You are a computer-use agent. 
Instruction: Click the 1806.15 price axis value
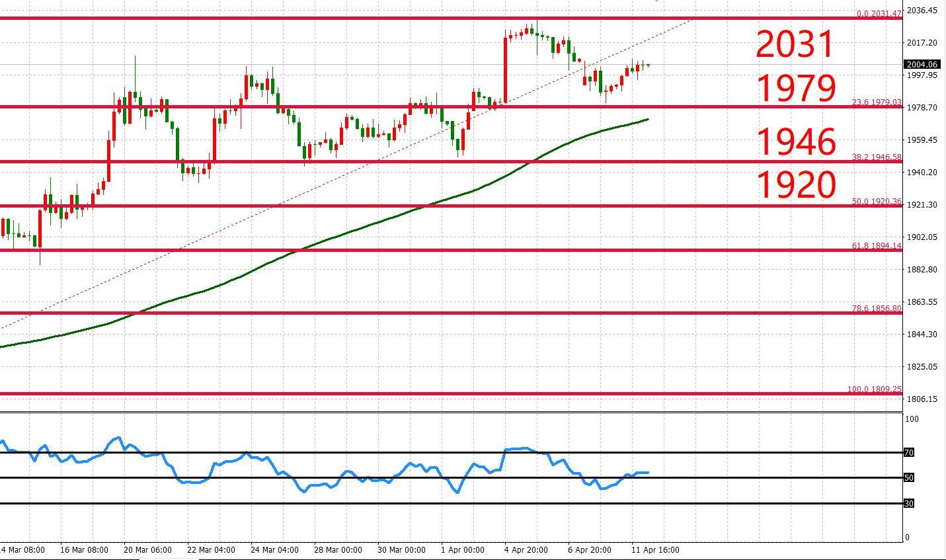coord(922,399)
